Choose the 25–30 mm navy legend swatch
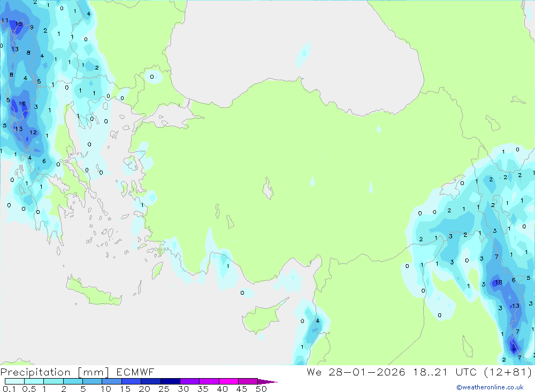535x392 pixels. [170, 381]
